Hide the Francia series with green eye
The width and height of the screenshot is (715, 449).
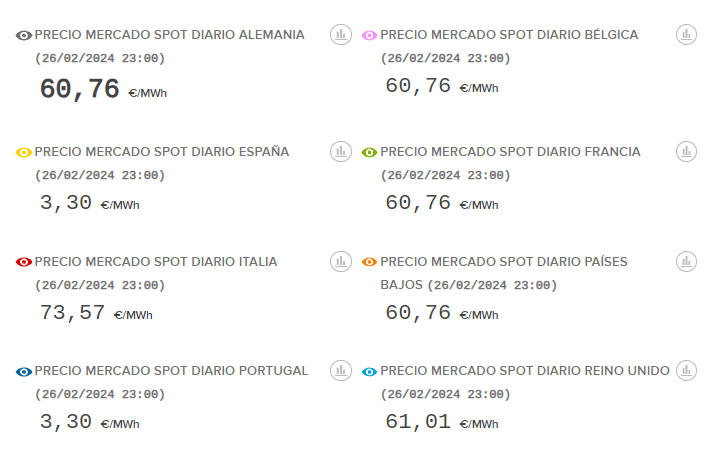tap(370, 153)
